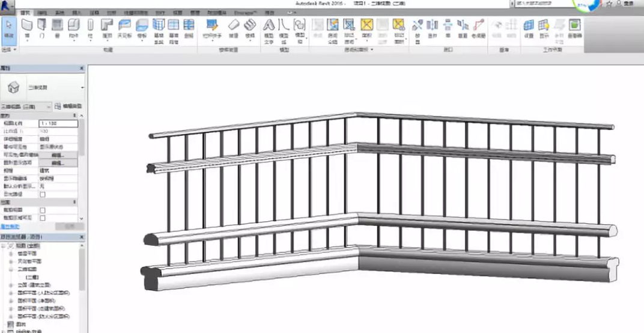This screenshot has height=333, width=644.
Task: Select the Curtain Grid tool
Action: [x=174, y=31]
